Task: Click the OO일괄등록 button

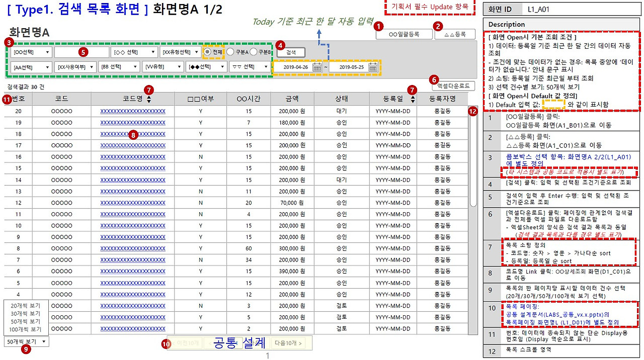Action: (404, 35)
